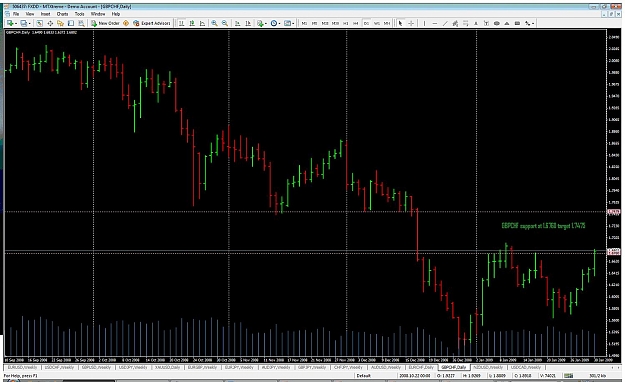
Task: Select the Trendline drawing tool
Action: click(445, 23)
